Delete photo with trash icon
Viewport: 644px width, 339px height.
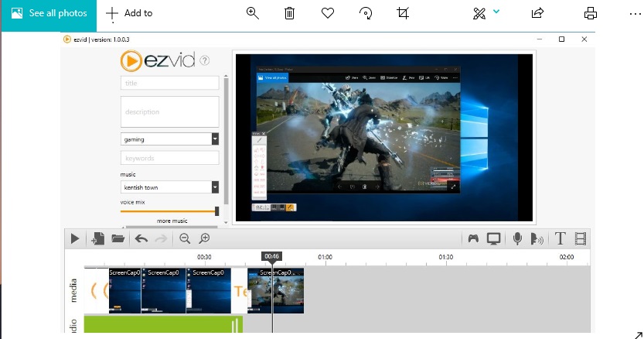(290, 13)
